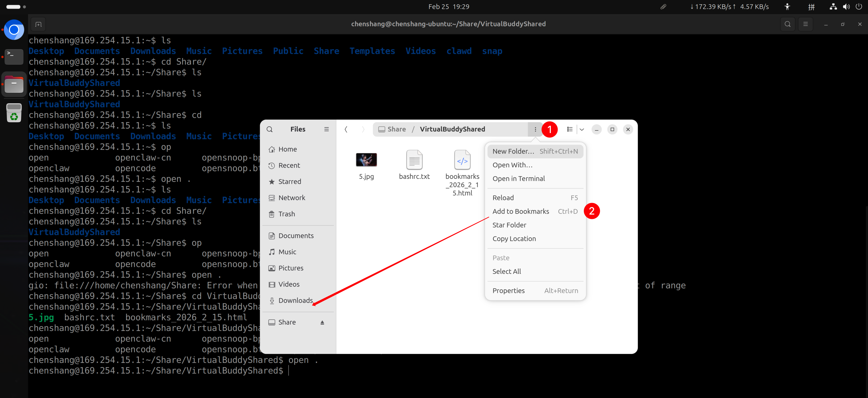Open the Files sidebar hamburger menu

pos(326,129)
